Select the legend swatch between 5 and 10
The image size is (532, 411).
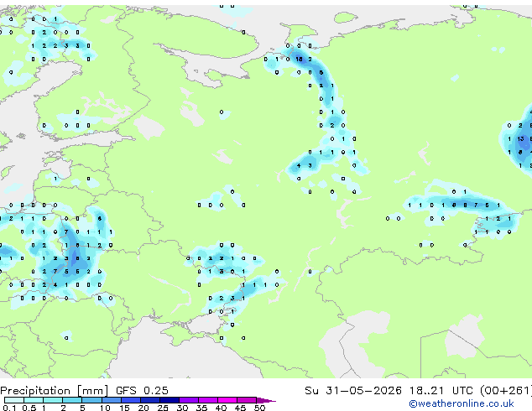click(x=91, y=400)
